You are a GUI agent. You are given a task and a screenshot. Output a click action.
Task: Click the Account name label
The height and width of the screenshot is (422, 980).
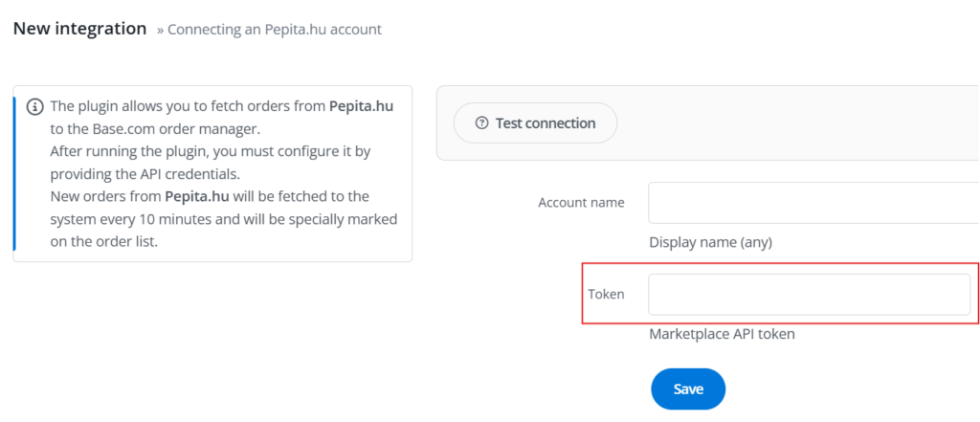[x=581, y=203]
